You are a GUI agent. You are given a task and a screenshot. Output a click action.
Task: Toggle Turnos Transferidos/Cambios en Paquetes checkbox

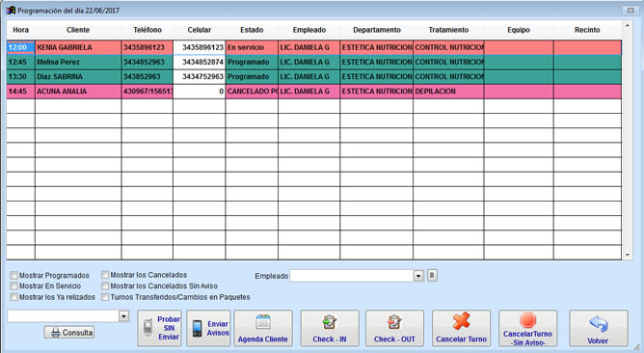tap(105, 297)
